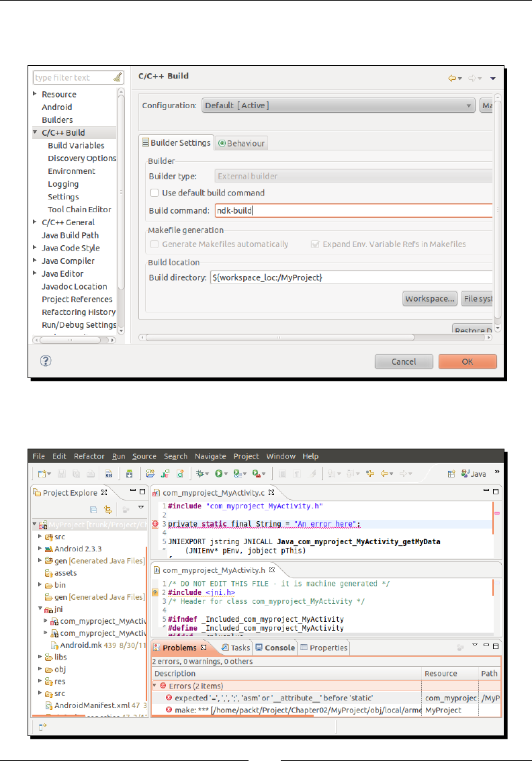Click the Last Edit Location toolbar icon
The width and height of the screenshot is (532, 767).
pos(371,473)
